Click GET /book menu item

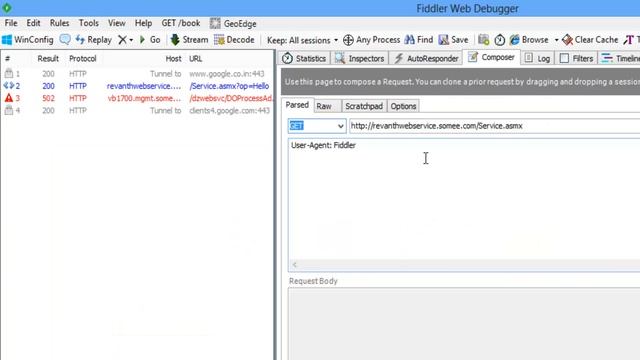[181, 23]
